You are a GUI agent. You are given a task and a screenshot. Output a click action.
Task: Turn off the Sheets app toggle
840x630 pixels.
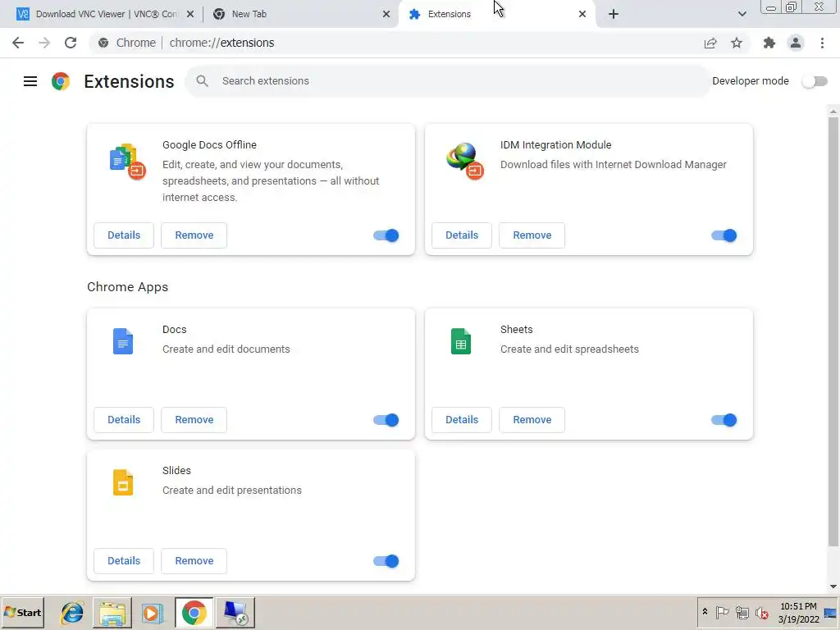[724, 420]
